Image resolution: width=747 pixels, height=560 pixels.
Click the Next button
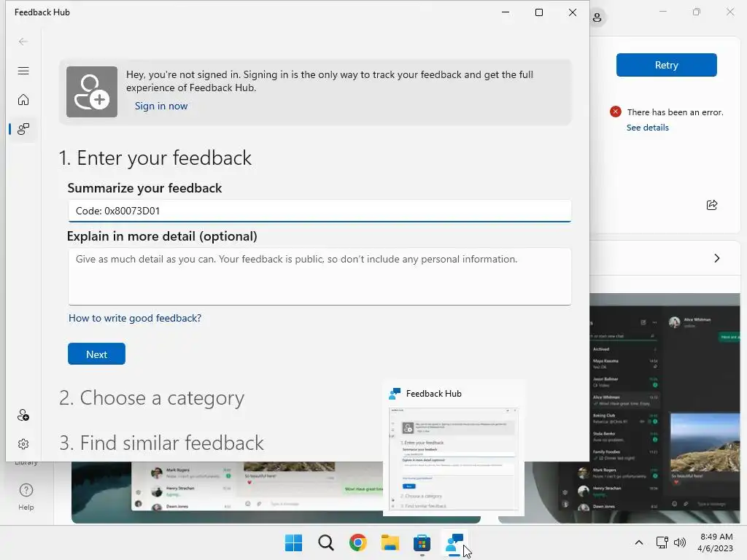tap(97, 354)
